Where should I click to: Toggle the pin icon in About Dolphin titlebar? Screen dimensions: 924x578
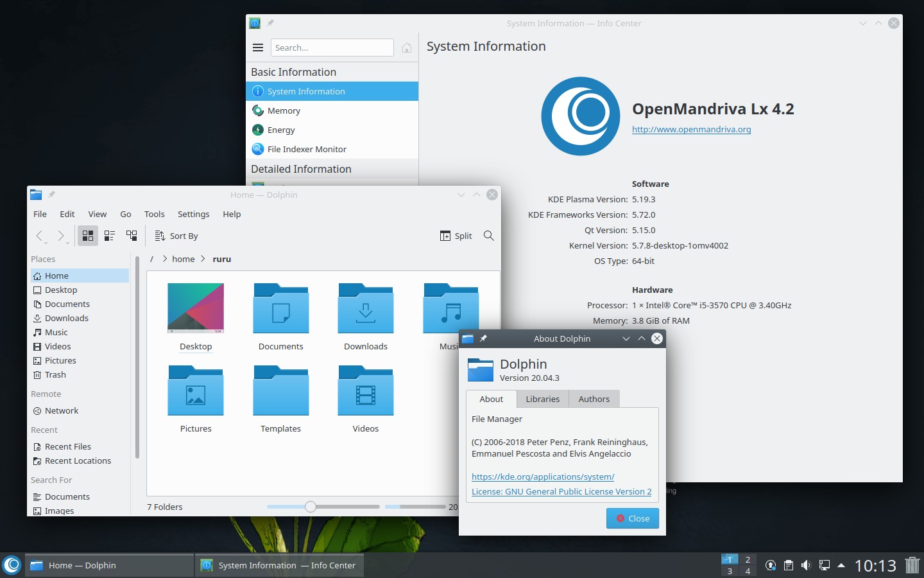pyautogui.click(x=484, y=338)
